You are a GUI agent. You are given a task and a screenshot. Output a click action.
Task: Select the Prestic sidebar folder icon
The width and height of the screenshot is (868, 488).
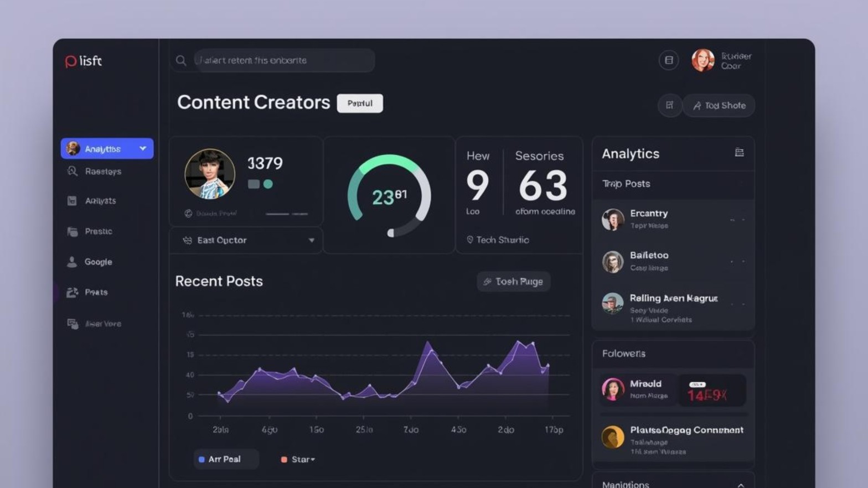click(x=73, y=231)
